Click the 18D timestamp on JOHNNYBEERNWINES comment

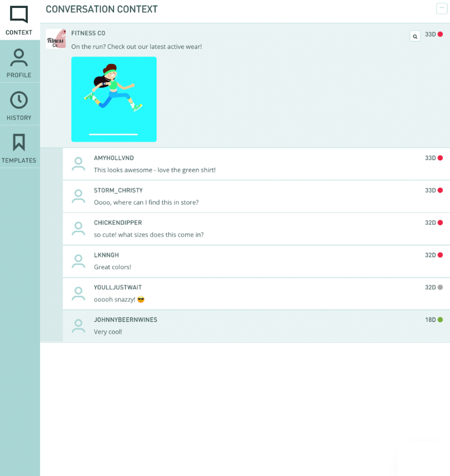pyautogui.click(x=430, y=320)
